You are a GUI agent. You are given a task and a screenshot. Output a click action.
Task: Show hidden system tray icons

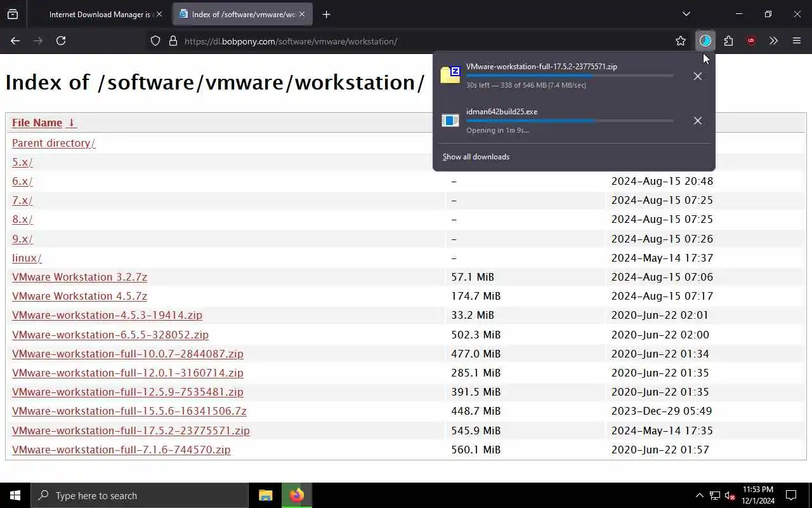click(699, 495)
